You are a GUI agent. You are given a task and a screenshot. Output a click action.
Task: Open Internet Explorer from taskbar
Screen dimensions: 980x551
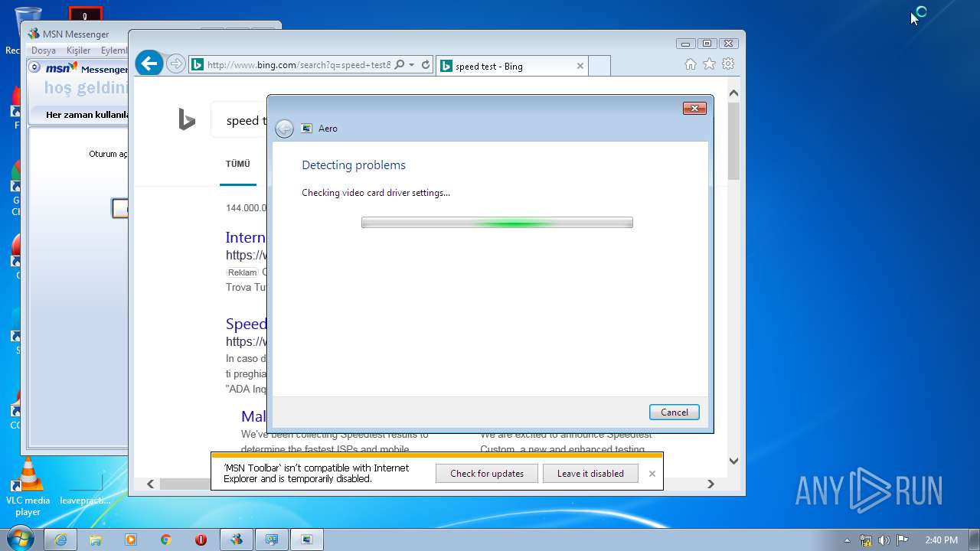(60, 540)
